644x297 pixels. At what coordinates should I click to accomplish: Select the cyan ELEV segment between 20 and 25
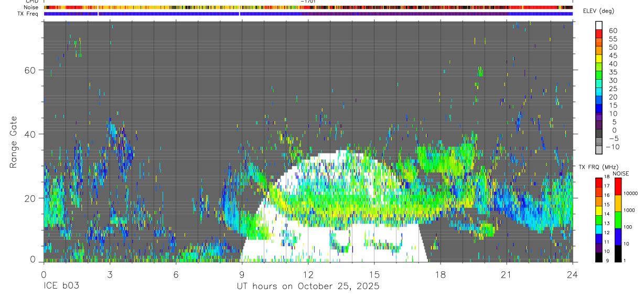[x=599, y=92]
